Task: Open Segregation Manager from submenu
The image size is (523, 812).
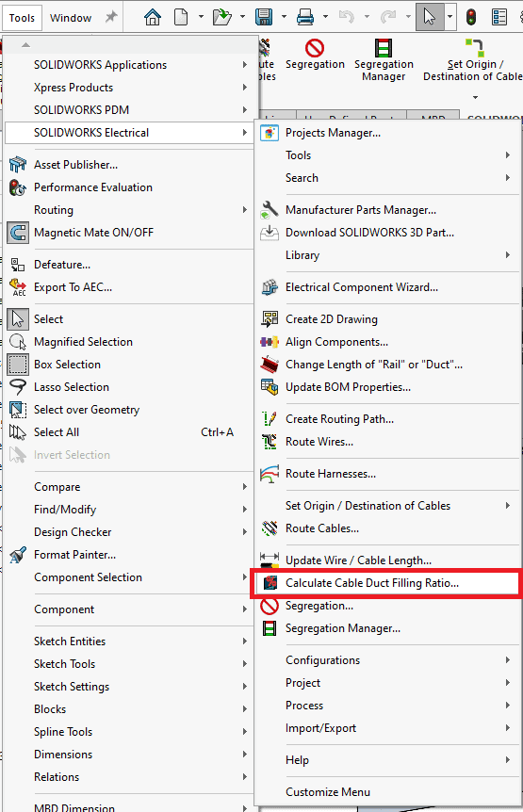Action: 388,628
